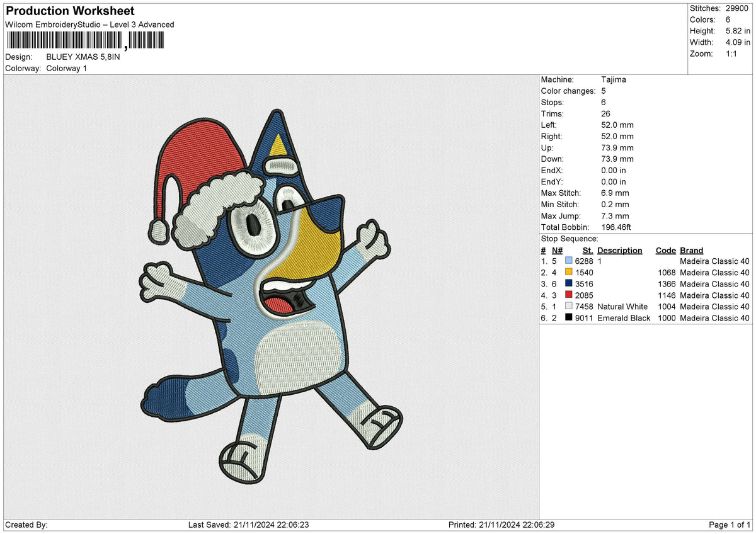
Task: Click the height value 5.82 in
Action: [738, 31]
